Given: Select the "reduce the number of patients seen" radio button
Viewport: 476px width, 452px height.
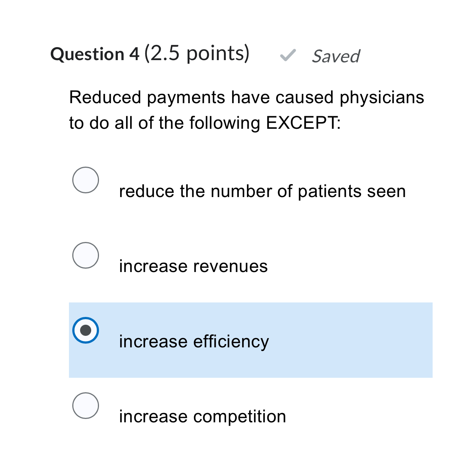Looking at the screenshot, I should click(x=86, y=180).
